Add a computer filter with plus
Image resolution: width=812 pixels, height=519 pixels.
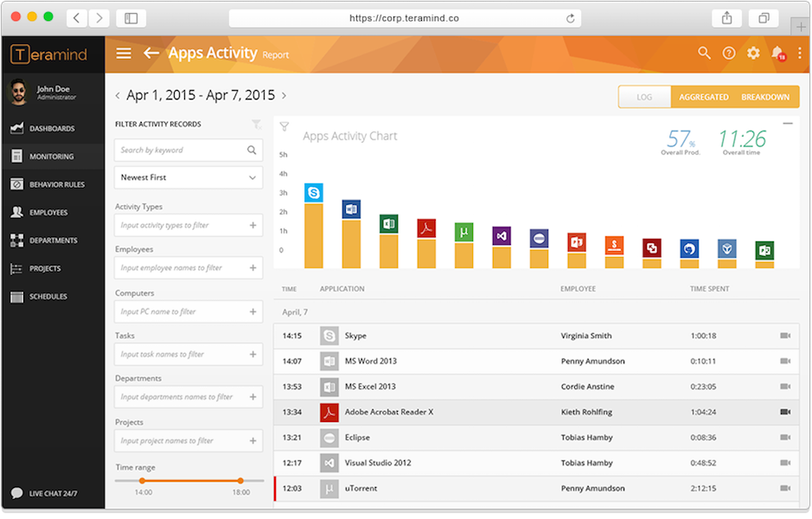[x=253, y=311]
